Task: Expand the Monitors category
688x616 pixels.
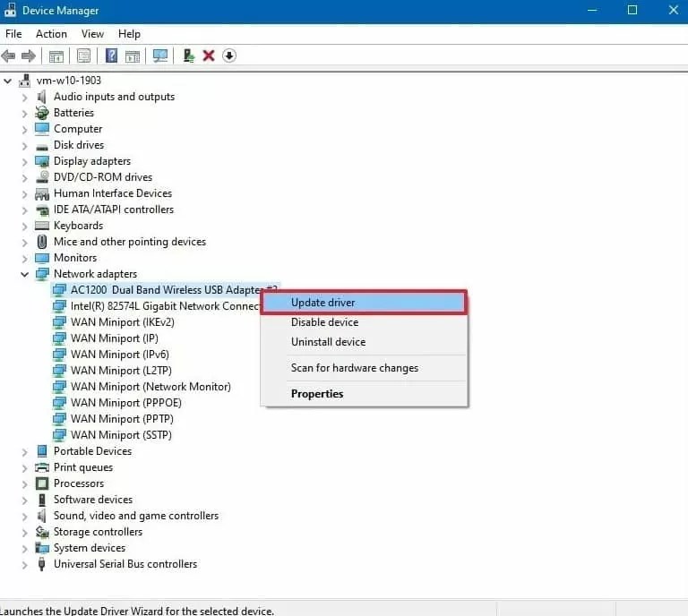Action: (x=24, y=258)
